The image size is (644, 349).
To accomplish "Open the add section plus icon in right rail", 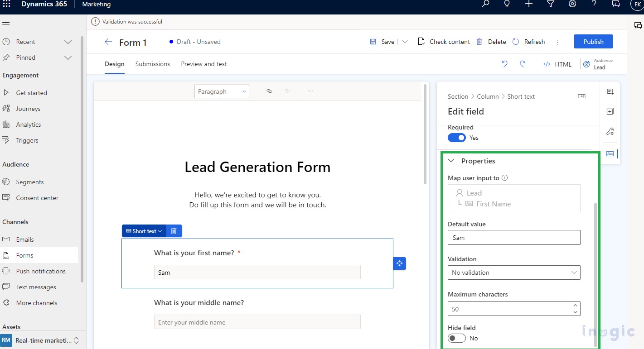I will coord(610,111).
